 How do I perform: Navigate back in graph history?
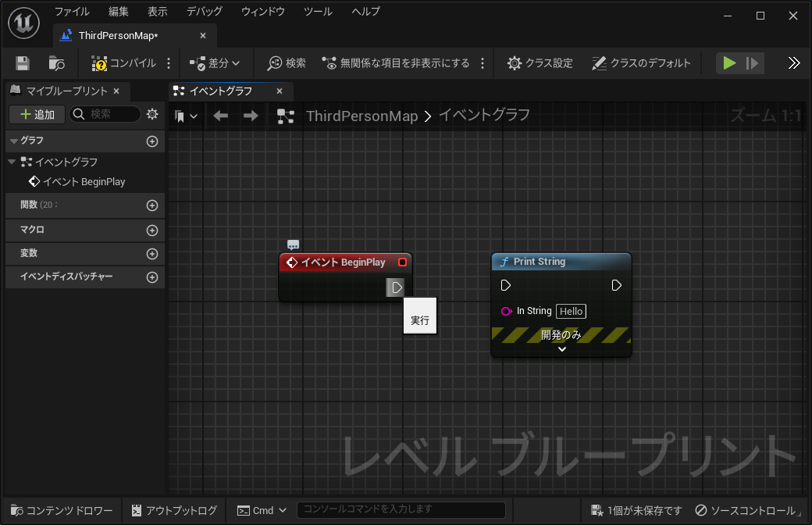click(x=221, y=116)
